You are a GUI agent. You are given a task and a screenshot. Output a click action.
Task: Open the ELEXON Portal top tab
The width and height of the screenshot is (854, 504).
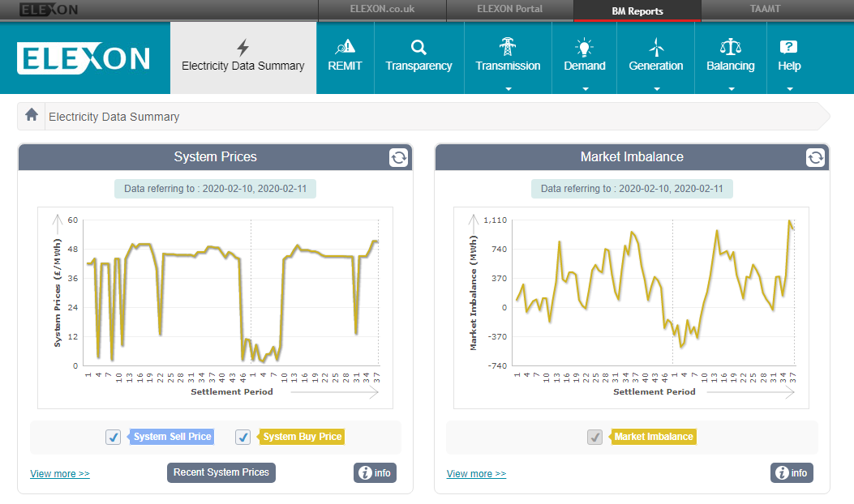pyautogui.click(x=510, y=9)
